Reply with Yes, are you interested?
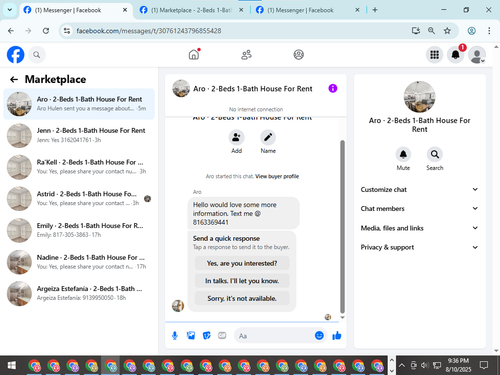 coord(242,263)
